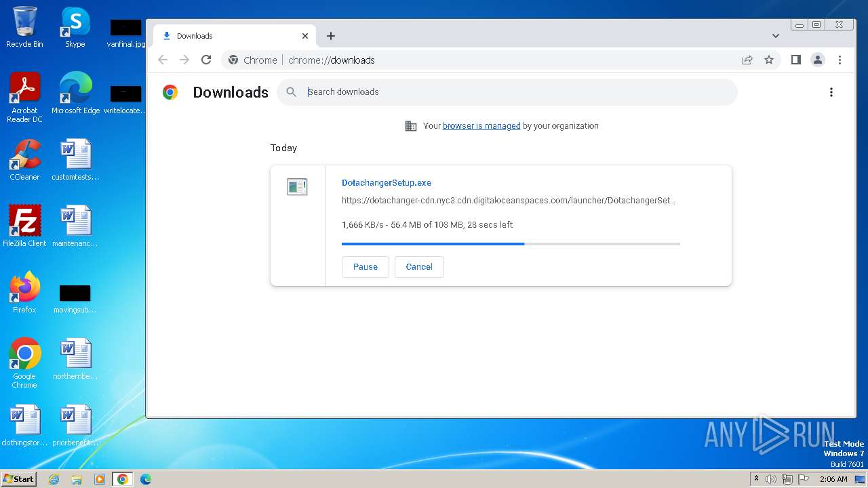Open the DotachangerSetup.exe link
This screenshot has height=488, width=868.
(387, 183)
